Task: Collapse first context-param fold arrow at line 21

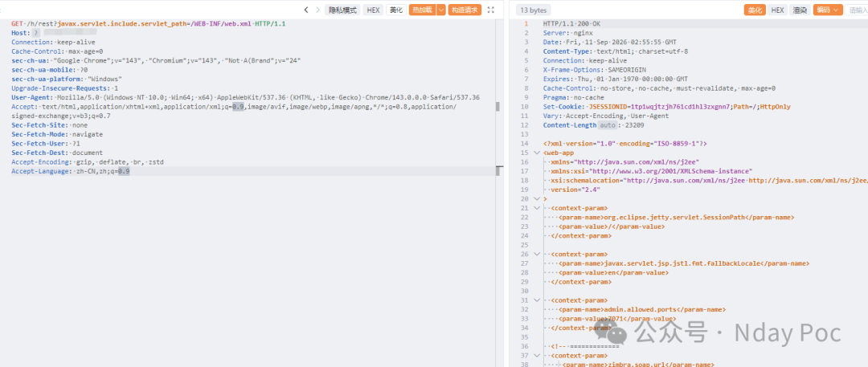Action: 536,208
